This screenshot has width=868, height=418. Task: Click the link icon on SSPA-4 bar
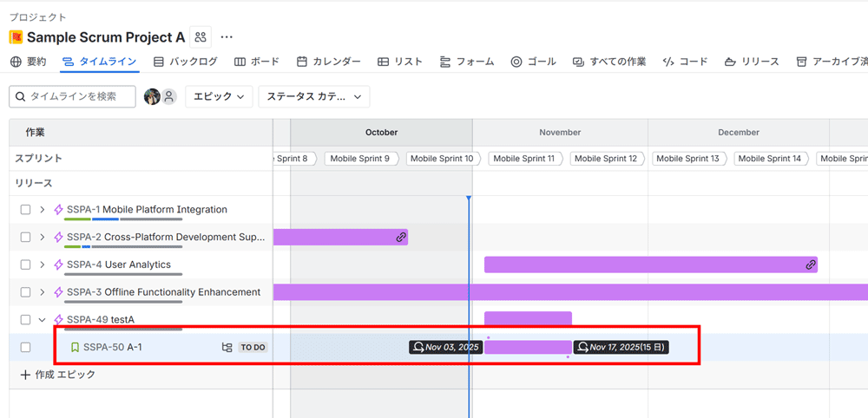811,265
